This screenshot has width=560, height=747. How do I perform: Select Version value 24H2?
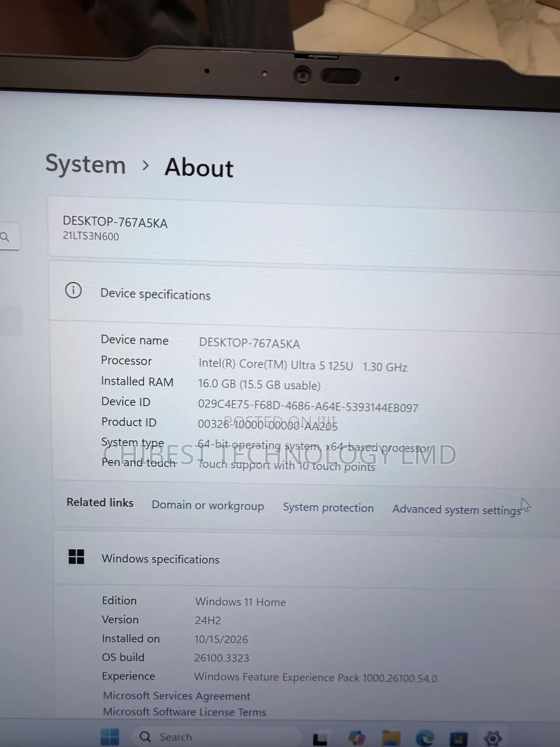tap(208, 621)
